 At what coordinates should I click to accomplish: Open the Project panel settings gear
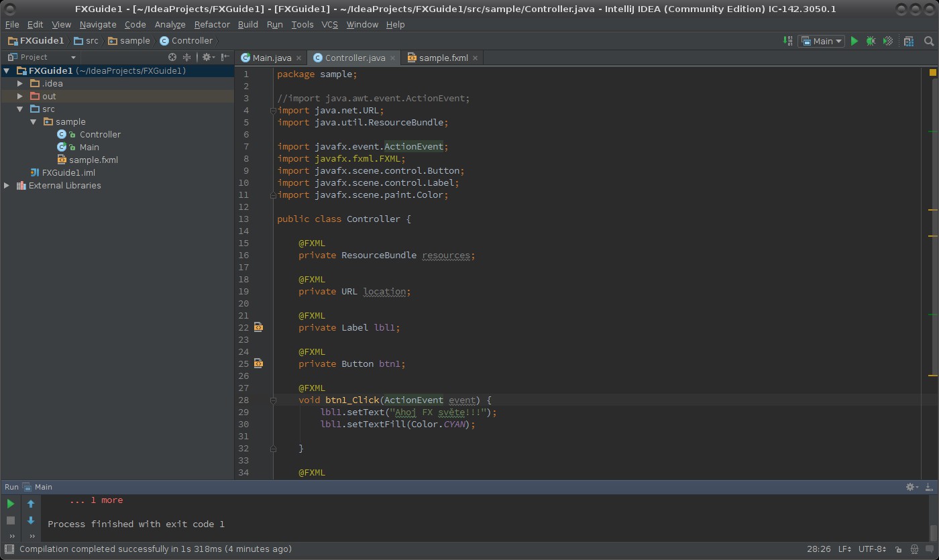click(207, 57)
